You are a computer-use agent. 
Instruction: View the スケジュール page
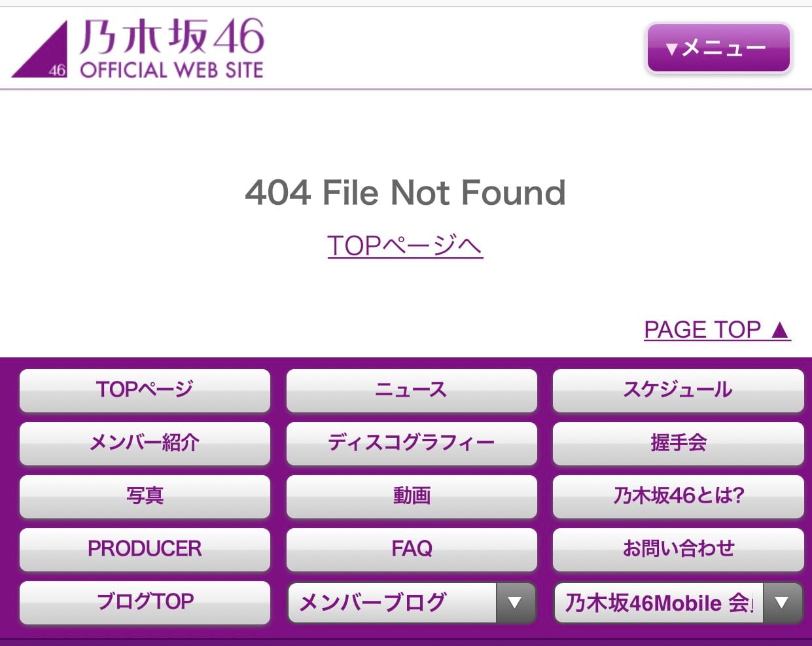(x=678, y=390)
